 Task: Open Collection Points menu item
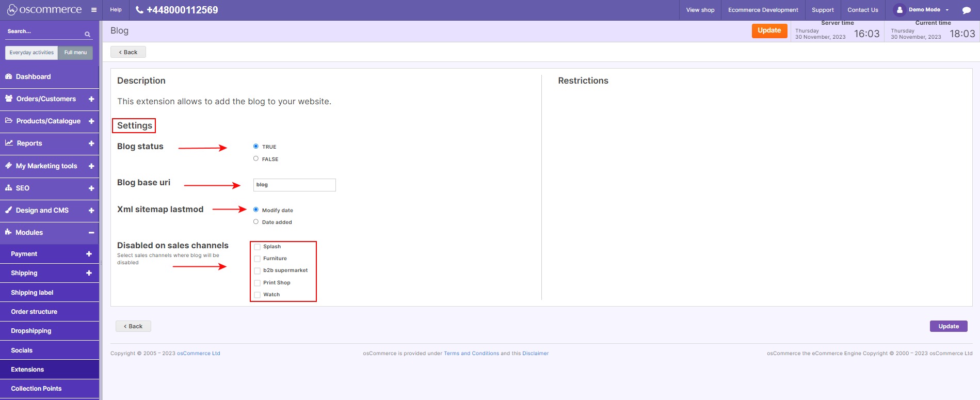[50, 389]
